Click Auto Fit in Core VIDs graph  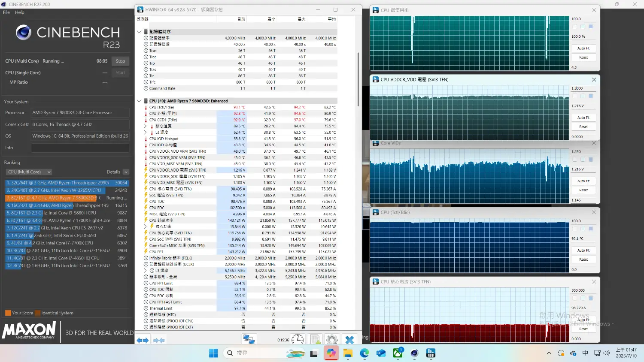tap(583, 181)
